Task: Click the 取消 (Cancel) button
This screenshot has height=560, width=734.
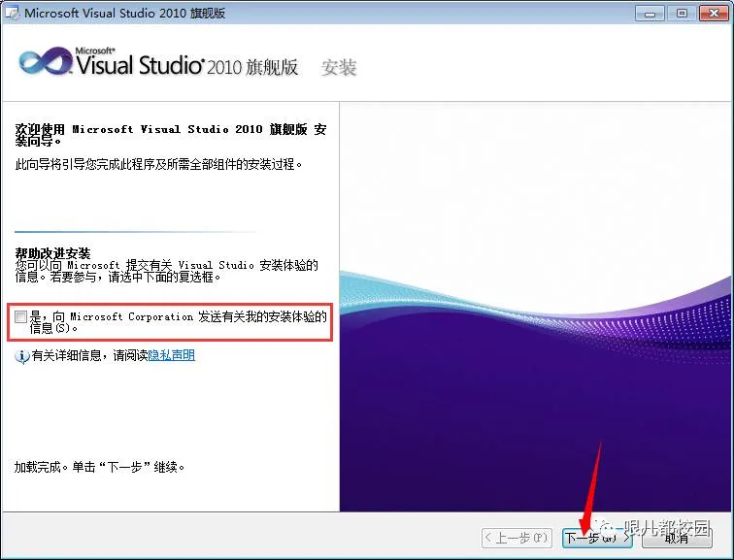Action: coord(677,538)
